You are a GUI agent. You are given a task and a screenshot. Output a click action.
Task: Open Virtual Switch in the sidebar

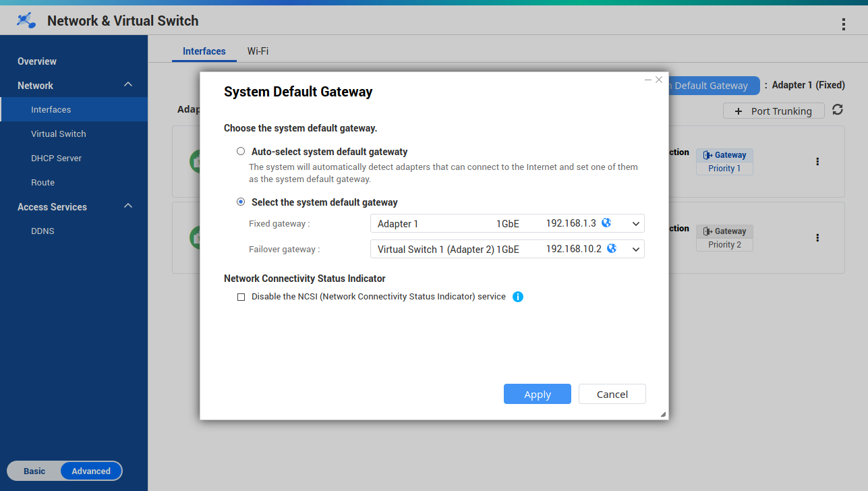(59, 134)
